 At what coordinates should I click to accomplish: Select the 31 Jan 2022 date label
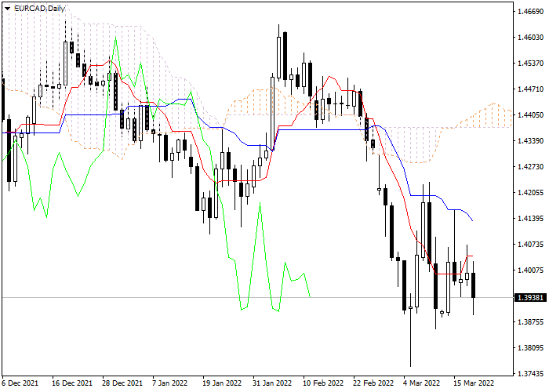point(272,383)
